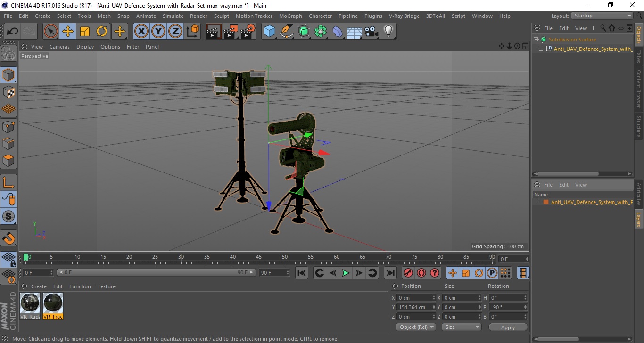The height and width of the screenshot is (343, 644).
Task: Open the V-Ray Bridge menu
Action: point(404,16)
